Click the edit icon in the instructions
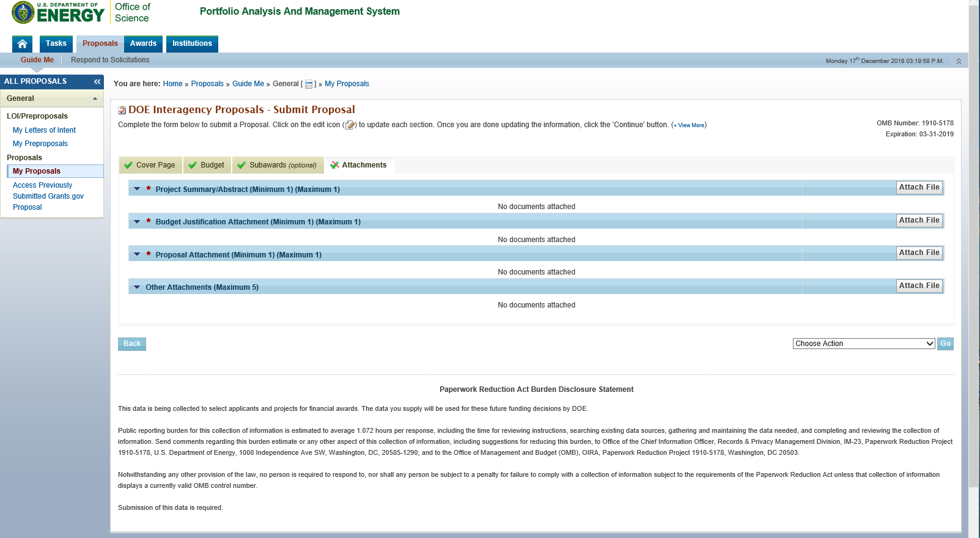980x538 pixels. 350,125
